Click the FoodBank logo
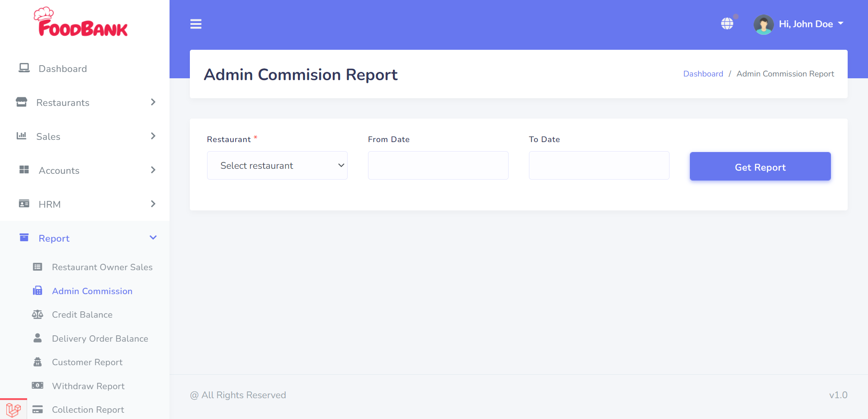Screen dimensions: 868x419 pyautogui.click(x=81, y=22)
